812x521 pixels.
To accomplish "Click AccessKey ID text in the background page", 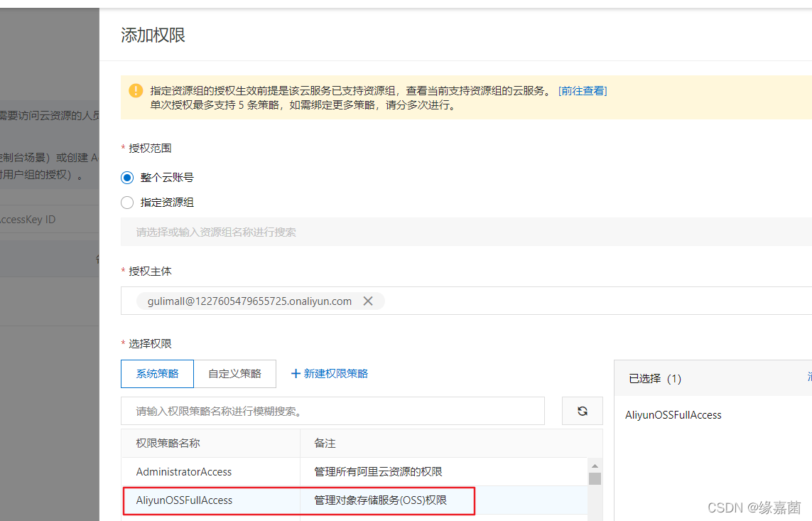I will click(28, 220).
